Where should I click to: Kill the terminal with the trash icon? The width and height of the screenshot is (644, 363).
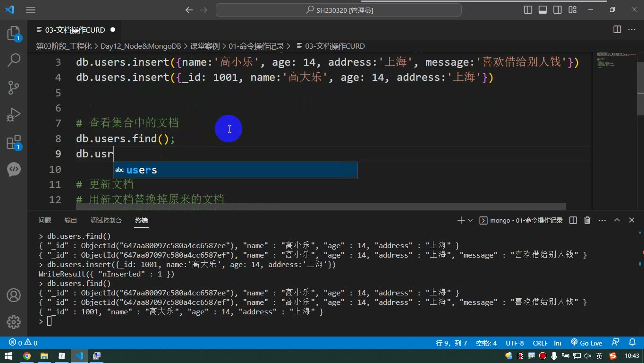tap(587, 220)
